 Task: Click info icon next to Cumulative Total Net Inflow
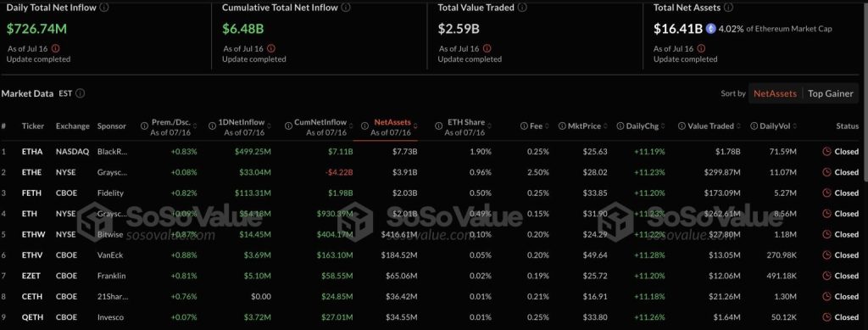(x=346, y=8)
